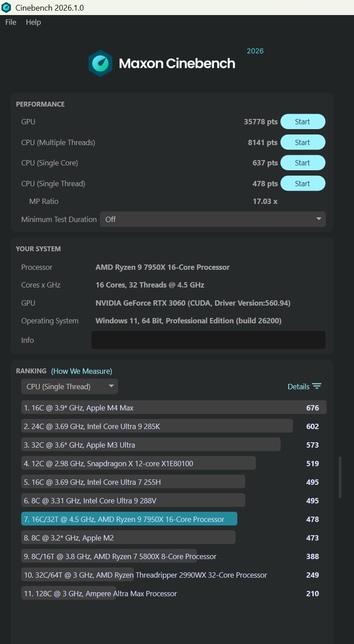Select the Intel Core Ultra 9 288V row
The image size is (354, 644).
pyautogui.click(x=174, y=501)
